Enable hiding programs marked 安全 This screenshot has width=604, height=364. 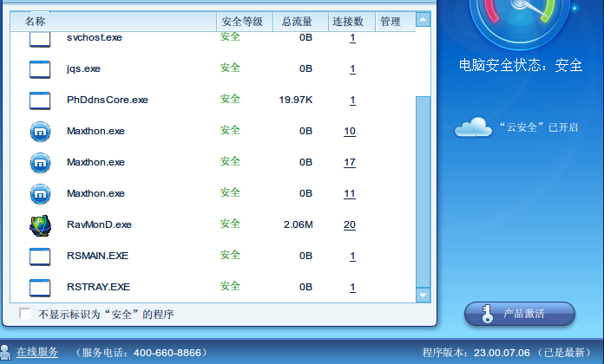click(x=24, y=313)
